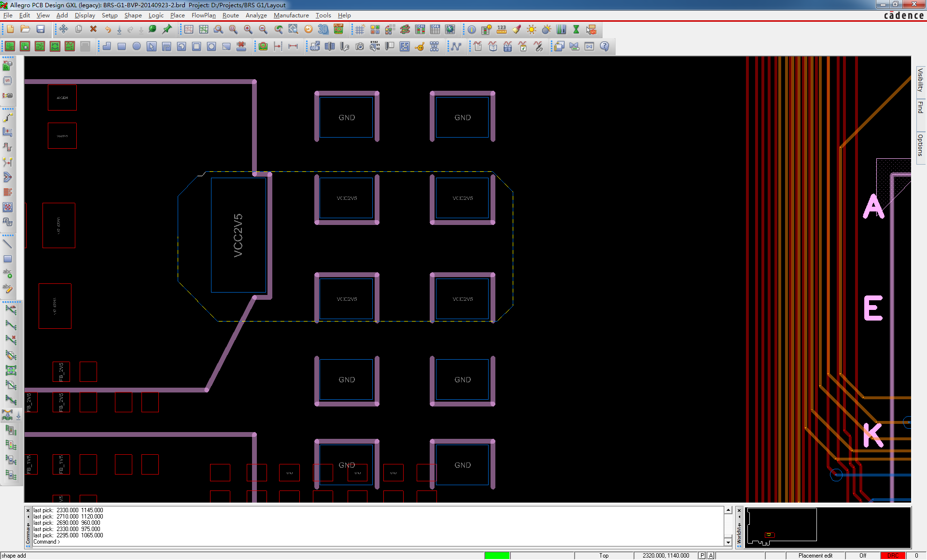Open the Shape menu

pyautogui.click(x=133, y=15)
